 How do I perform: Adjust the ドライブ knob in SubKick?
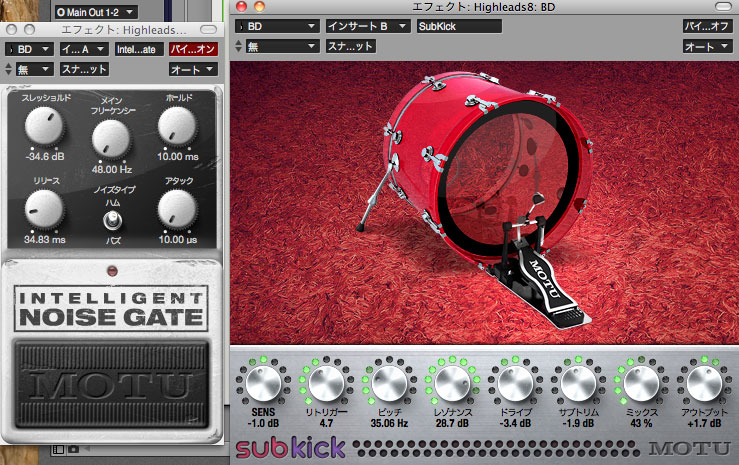pyautogui.click(x=515, y=383)
